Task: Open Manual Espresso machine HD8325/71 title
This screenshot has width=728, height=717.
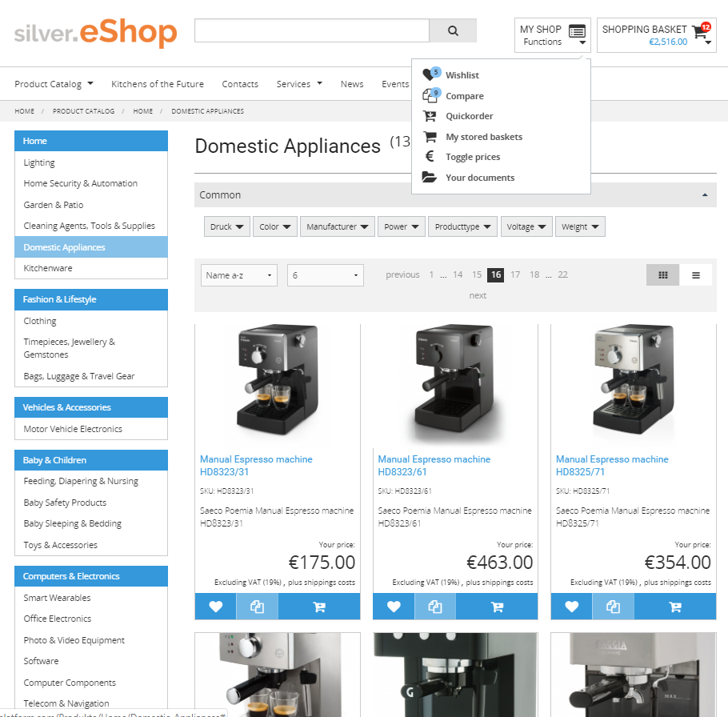Action: 612,465
